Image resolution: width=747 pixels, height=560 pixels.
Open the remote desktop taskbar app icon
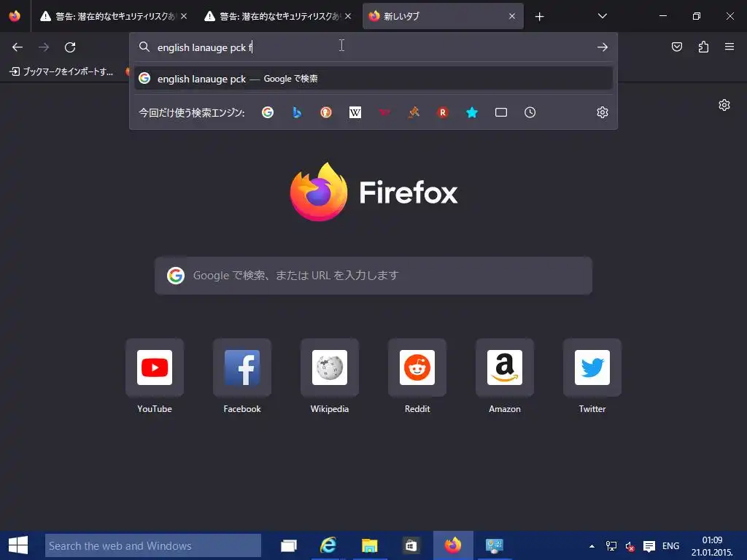tap(494, 545)
